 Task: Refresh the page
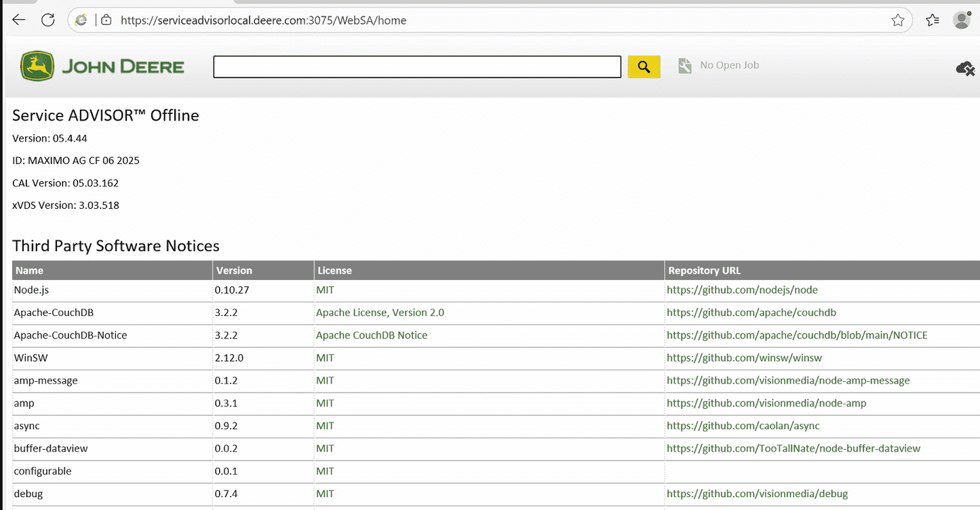tap(47, 20)
